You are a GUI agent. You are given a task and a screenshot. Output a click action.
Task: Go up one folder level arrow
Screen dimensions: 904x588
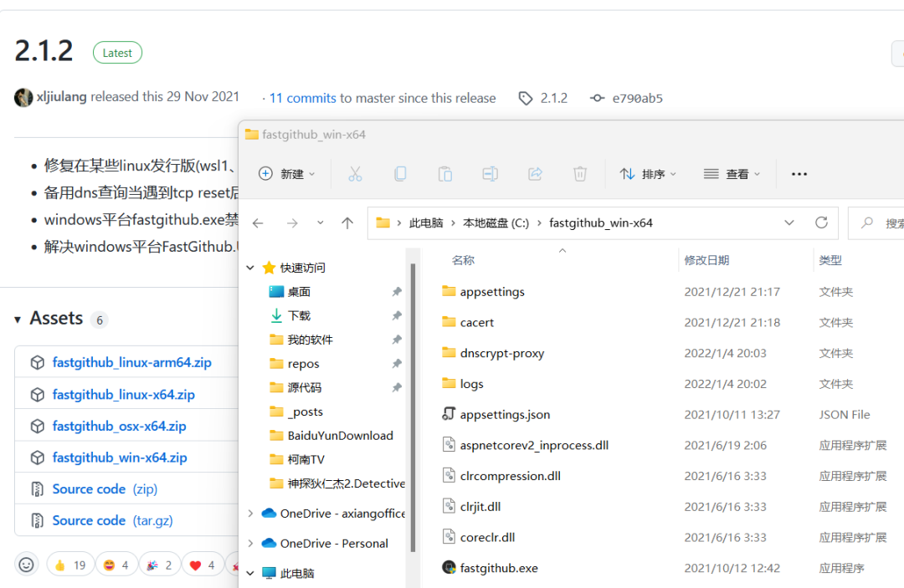[347, 222]
